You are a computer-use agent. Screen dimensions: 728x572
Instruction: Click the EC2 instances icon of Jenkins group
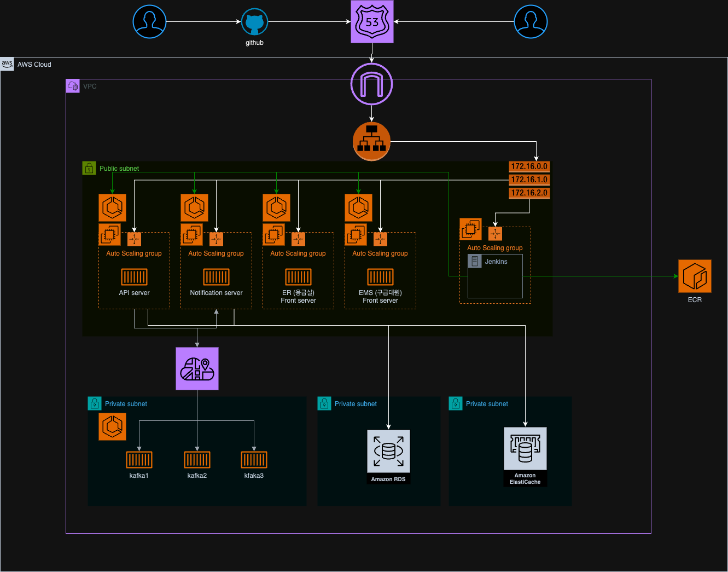point(470,229)
